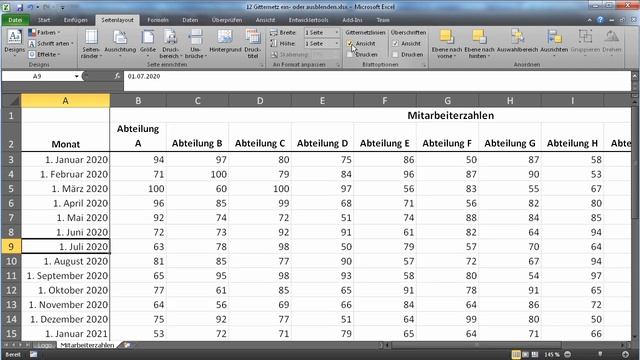The height and width of the screenshot is (360, 640).
Task: Switch to the Ansicht ribbon tab
Action: tap(265, 20)
